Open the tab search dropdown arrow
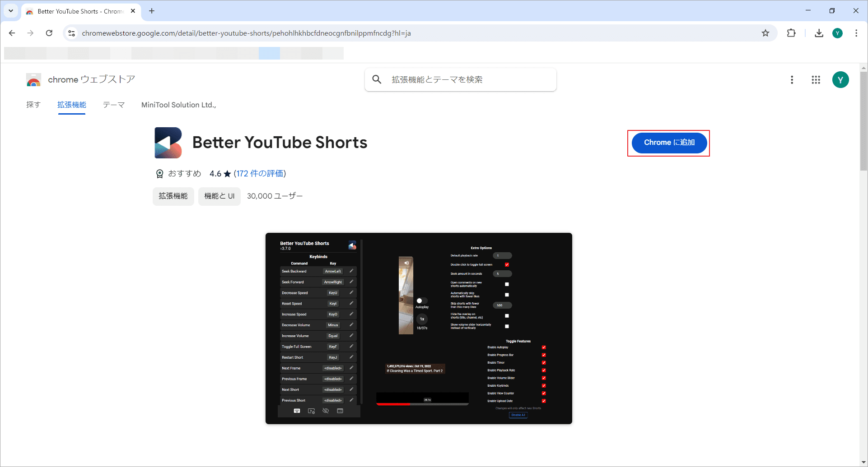 click(11, 11)
